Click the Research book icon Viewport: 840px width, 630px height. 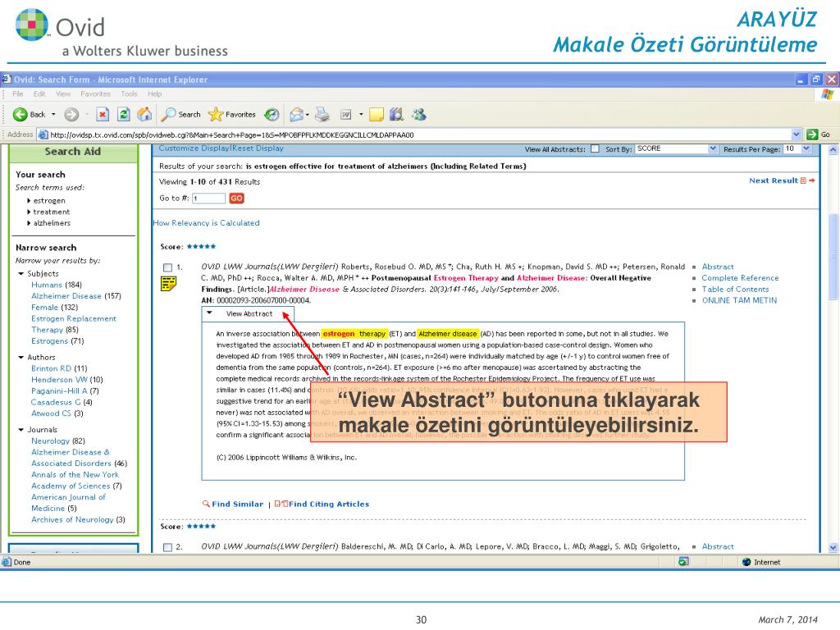click(x=396, y=114)
